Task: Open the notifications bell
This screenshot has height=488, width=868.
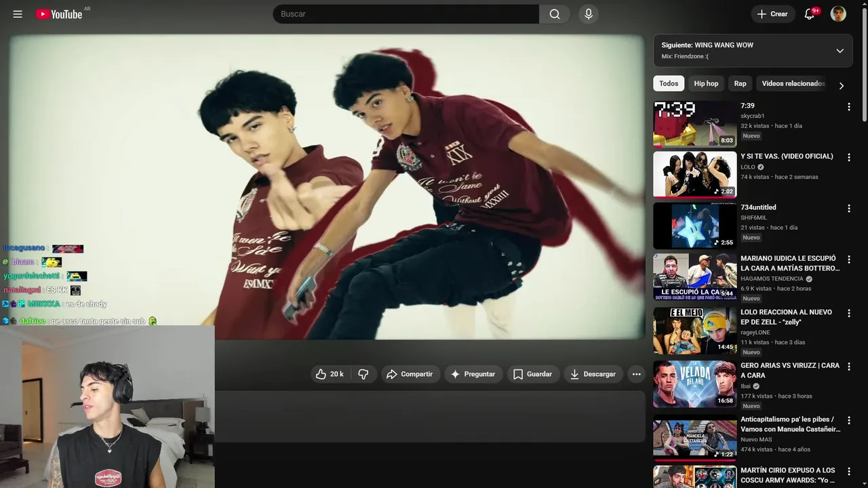Action: (x=809, y=14)
